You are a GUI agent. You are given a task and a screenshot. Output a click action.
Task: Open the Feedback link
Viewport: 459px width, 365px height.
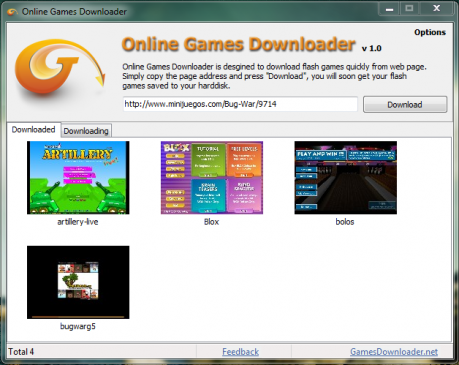point(240,352)
